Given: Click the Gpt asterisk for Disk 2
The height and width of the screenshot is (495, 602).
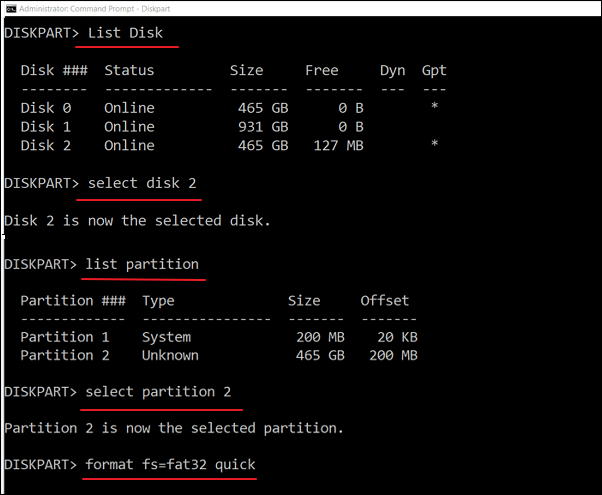Looking at the screenshot, I should (434, 146).
